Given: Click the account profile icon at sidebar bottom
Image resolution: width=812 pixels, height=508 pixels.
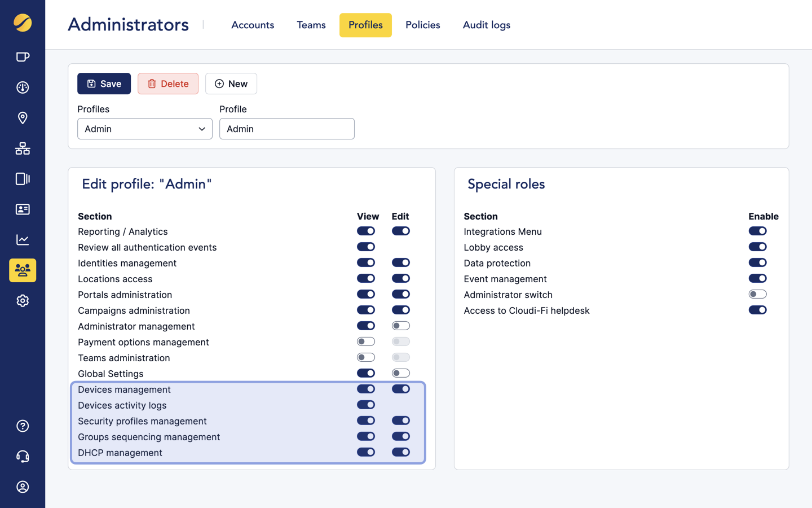Looking at the screenshot, I should (23, 487).
